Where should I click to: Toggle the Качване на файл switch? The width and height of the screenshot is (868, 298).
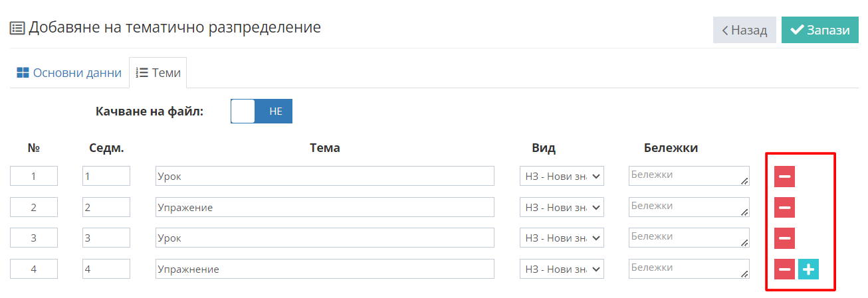(x=261, y=112)
